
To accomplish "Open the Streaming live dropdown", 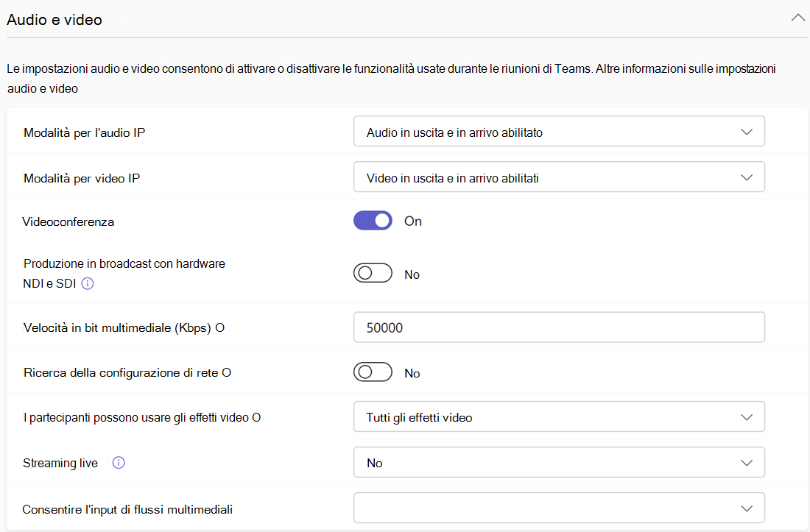I will [559, 463].
